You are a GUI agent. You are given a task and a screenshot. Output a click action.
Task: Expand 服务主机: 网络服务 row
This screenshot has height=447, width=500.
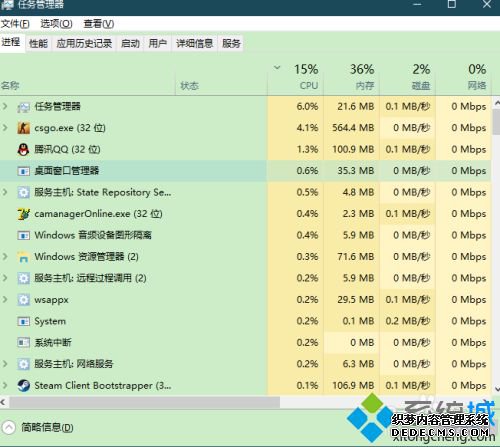(5, 364)
